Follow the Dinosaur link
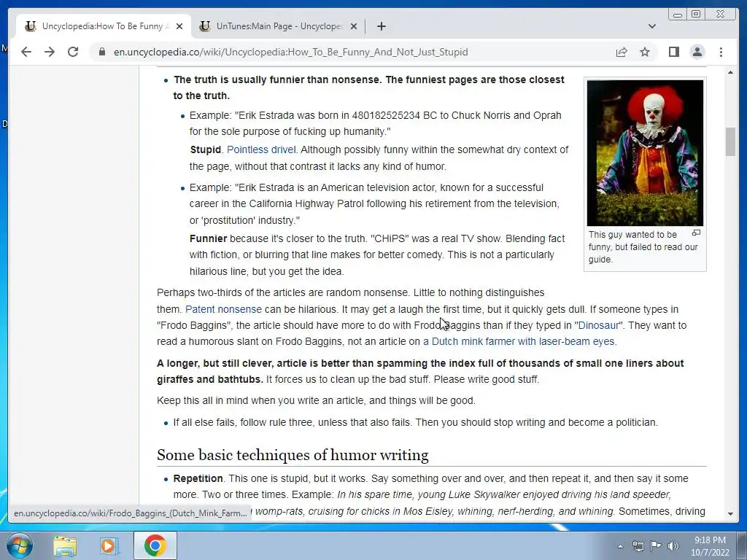This screenshot has width=747, height=560. coord(598,325)
